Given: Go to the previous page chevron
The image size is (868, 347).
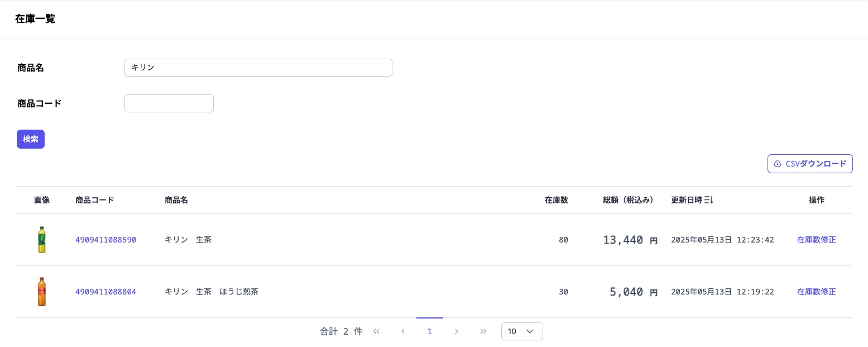Looking at the screenshot, I should tap(403, 331).
